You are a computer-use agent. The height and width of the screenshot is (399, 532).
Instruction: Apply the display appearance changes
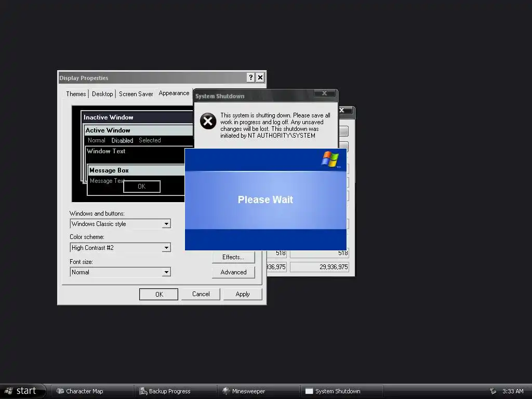pyautogui.click(x=243, y=294)
